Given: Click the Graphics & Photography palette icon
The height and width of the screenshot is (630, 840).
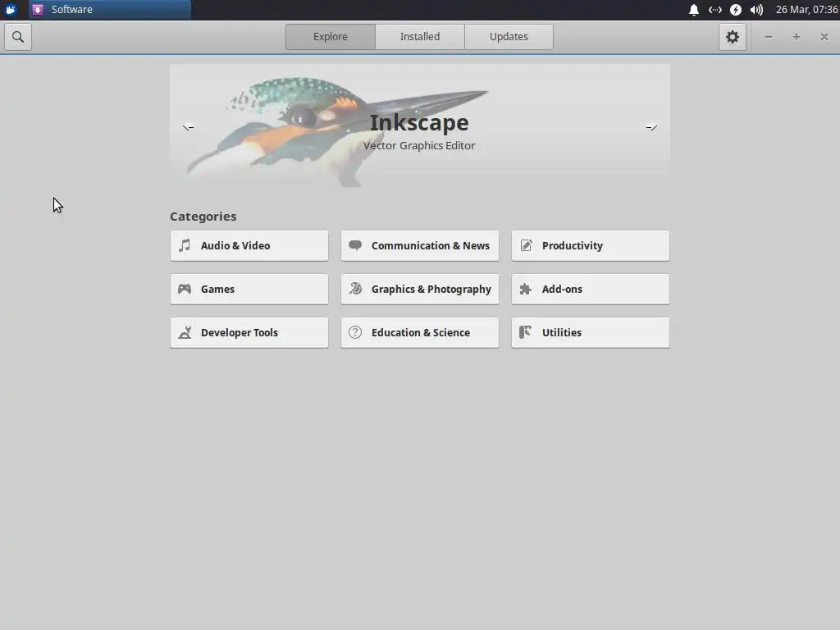Looking at the screenshot, I should tap(355, 289).
